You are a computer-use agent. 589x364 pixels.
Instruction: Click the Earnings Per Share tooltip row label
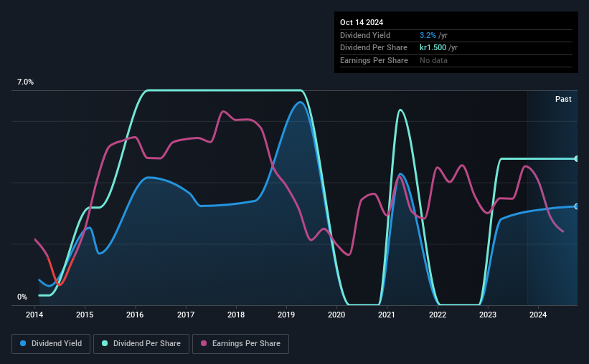pyautogui.click(x=374, y=60)
